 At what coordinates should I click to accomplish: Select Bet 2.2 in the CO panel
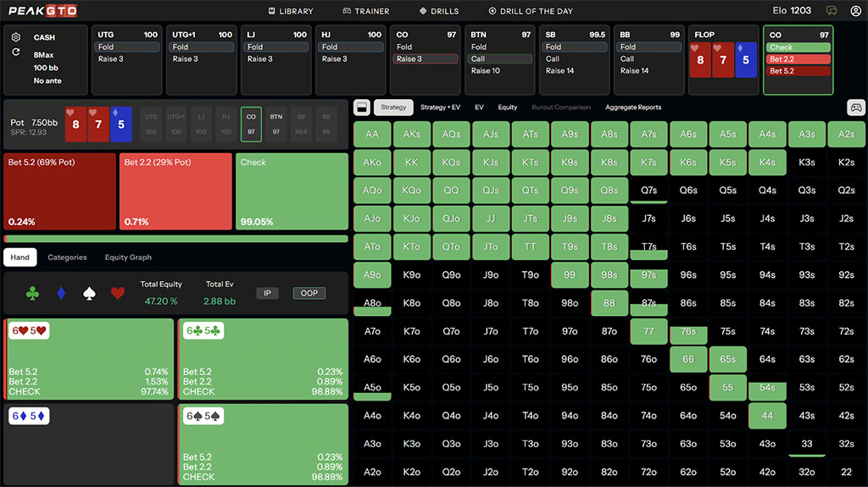[x=798, y=59]
